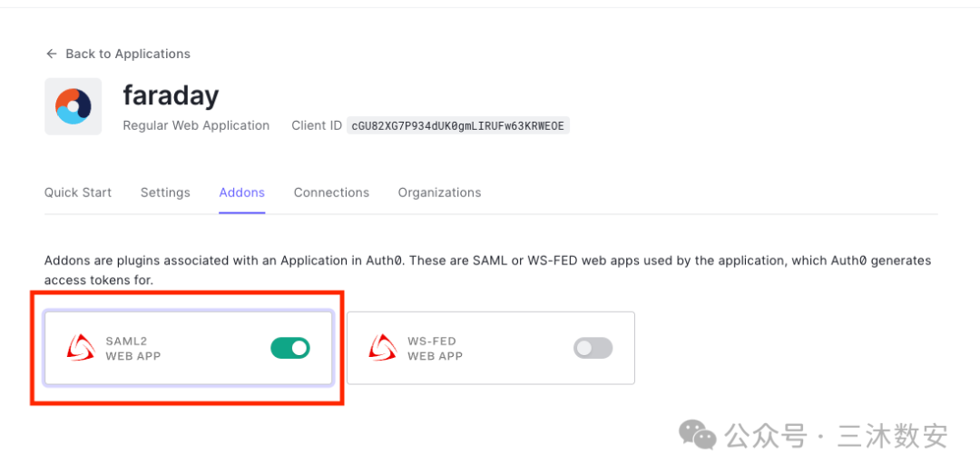
Task: Click the Addons description paragraph text
Action: click(487, 271)
